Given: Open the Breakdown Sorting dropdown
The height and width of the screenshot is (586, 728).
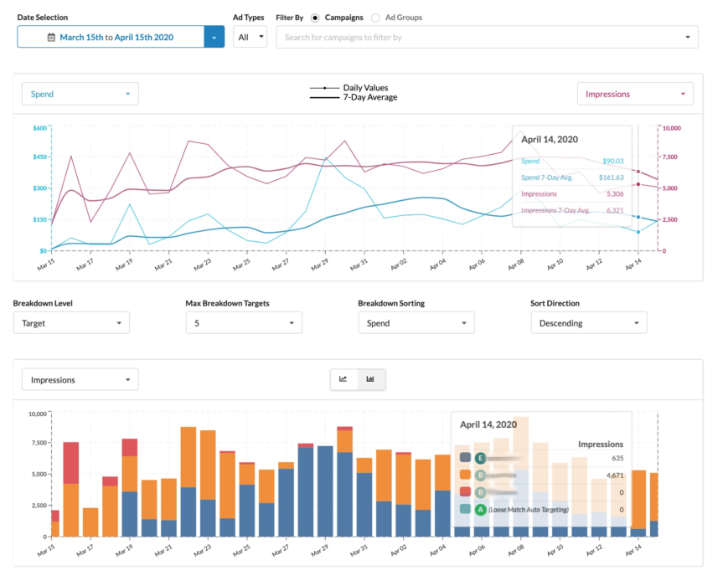Looking at the screenshot, I should tap(416, 321).
